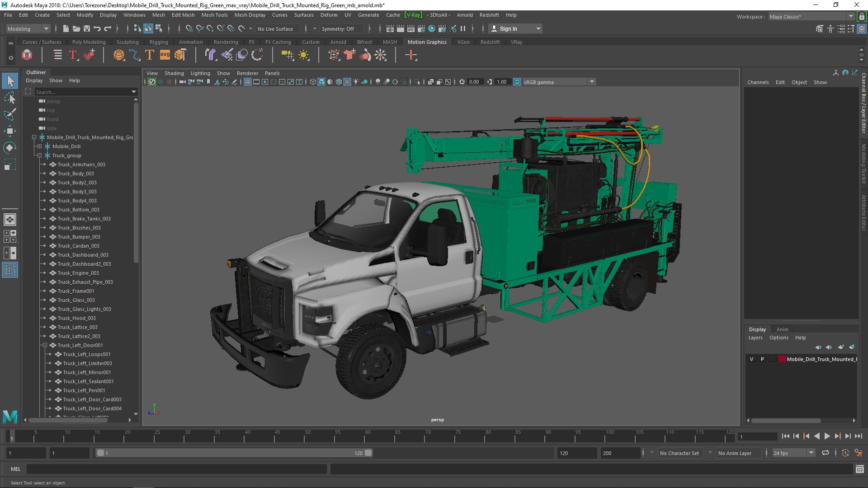This screenshot has width=868, height=488.
Task: Click the orange plus shelf icon
Action: [411, 55]
